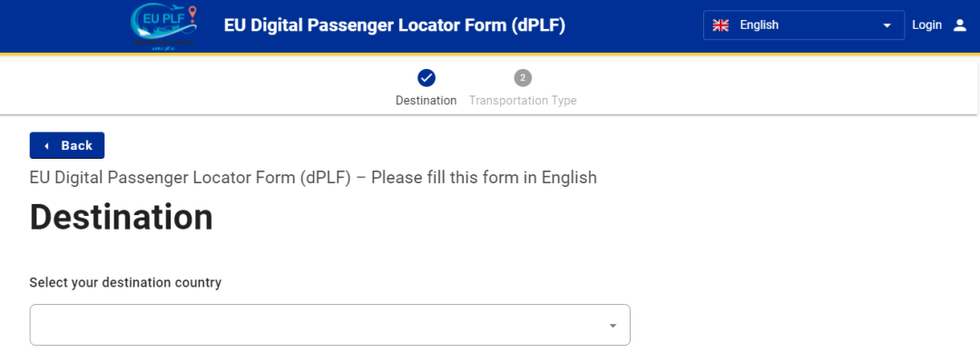Go to the Destination step label
Image resolution: width=980 pixels, height=362 pixels.
(x=426, y=100)
